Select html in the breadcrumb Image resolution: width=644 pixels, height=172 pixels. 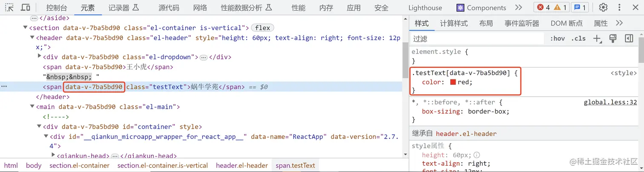click(x=11, y=166)
